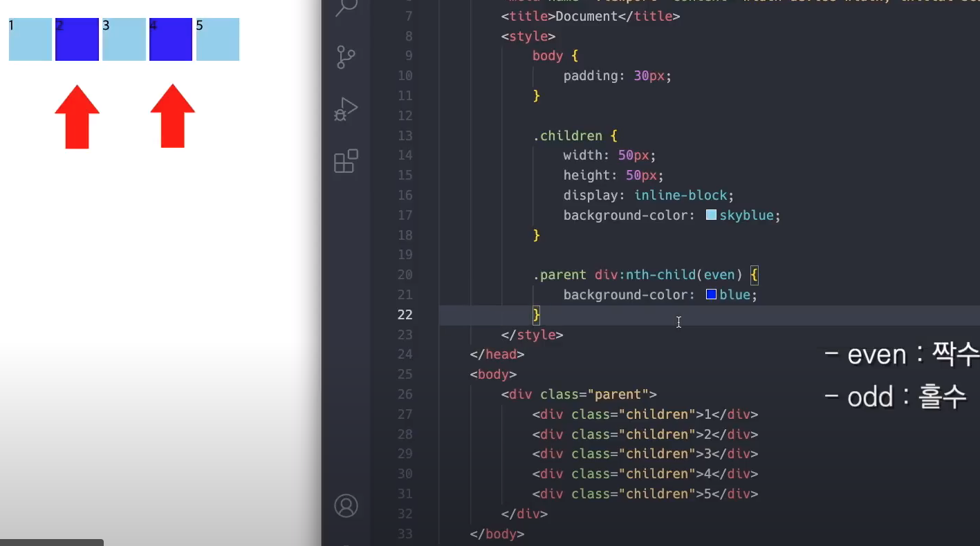Click the closing </body> tag
Screen dimensions: 980x546
point(497,534)
